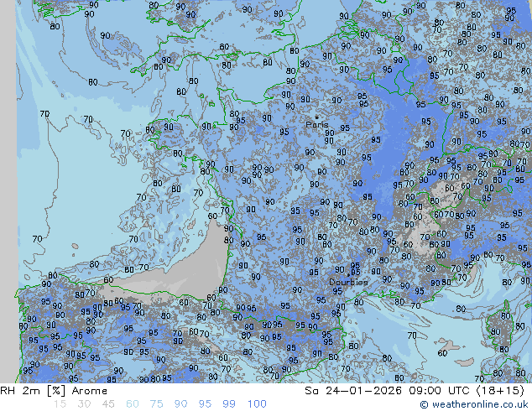Open the weatheronline.co.uk copyright link
532x411 pixels.
473,404
